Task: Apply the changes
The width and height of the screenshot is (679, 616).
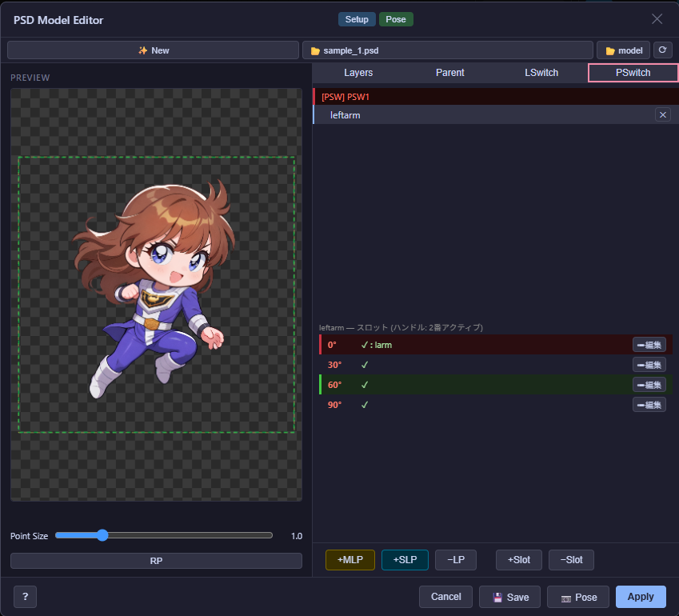Action: coord(641,597)
